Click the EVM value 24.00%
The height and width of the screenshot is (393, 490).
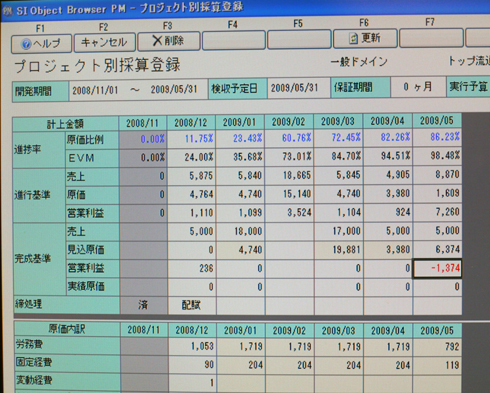pos(191,157)
